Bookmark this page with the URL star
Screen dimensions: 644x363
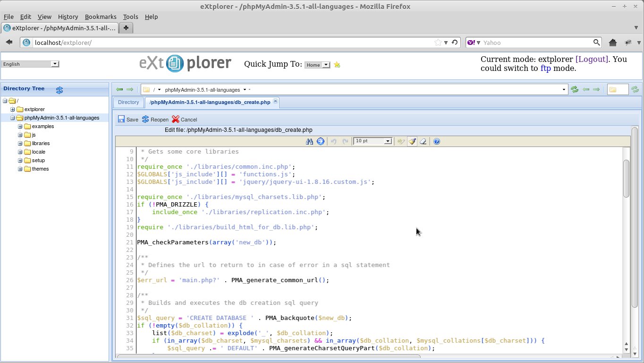438,43
